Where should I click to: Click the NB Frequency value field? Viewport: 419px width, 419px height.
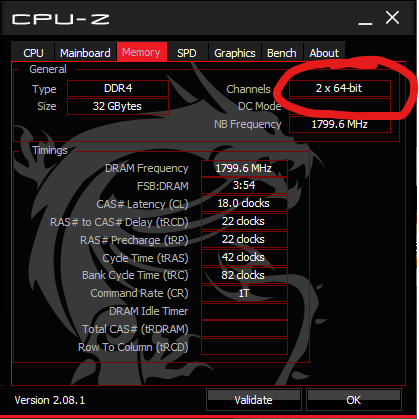pos(340,124)
